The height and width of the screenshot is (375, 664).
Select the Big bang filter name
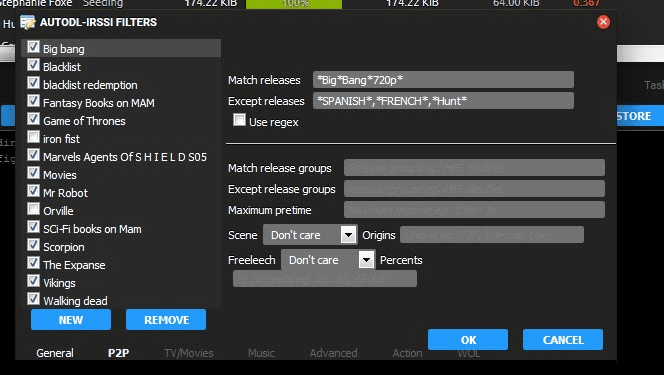[x=64, y=49]
